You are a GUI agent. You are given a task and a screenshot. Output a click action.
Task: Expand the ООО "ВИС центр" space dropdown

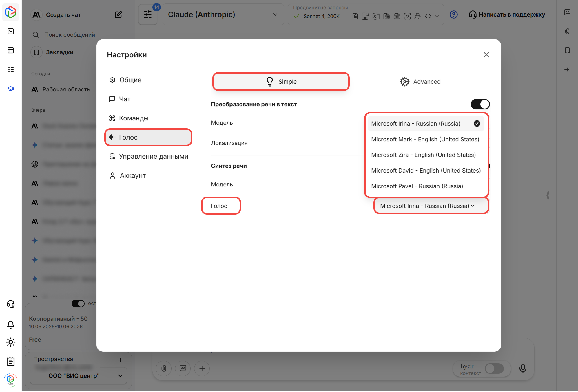tap(79, 376)
